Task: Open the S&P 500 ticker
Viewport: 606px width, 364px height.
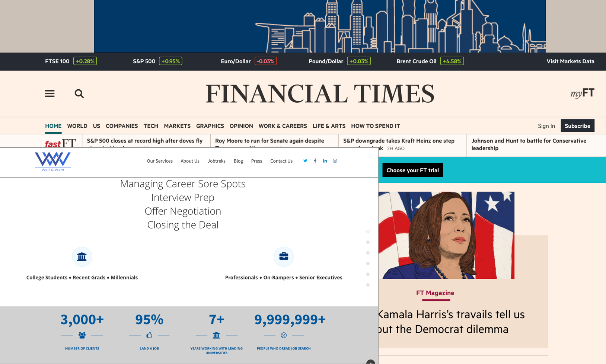Action: [x=157, y=61]
